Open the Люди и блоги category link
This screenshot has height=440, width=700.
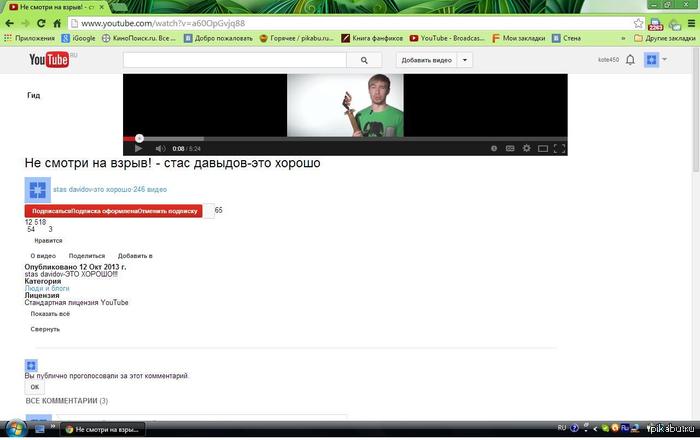click(47, 288)
